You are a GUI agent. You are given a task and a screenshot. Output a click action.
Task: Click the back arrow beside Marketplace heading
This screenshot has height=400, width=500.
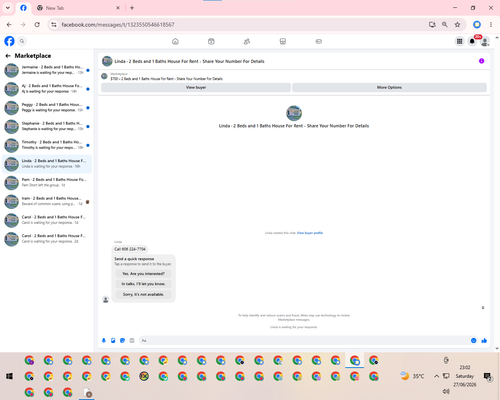pos(8,56)
